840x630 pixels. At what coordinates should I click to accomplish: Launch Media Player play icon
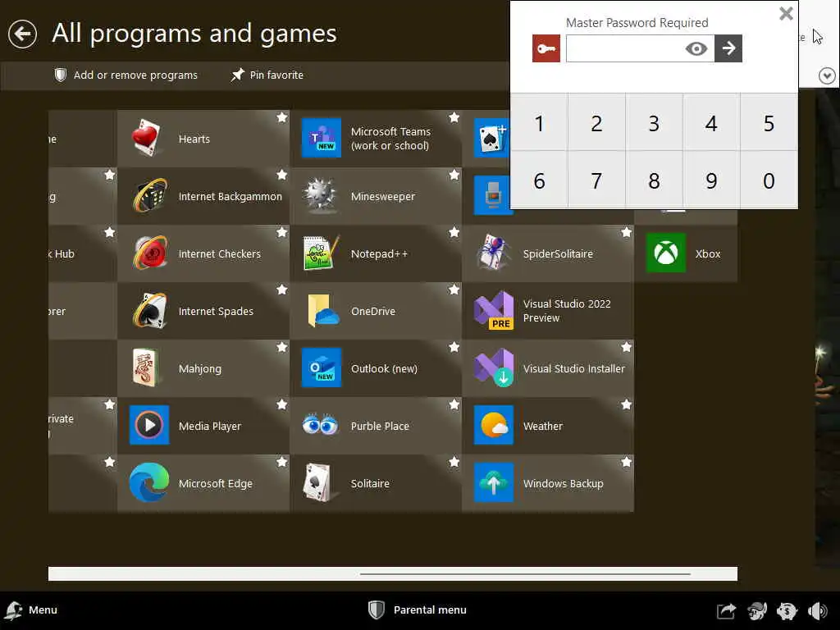pos(149,426)
